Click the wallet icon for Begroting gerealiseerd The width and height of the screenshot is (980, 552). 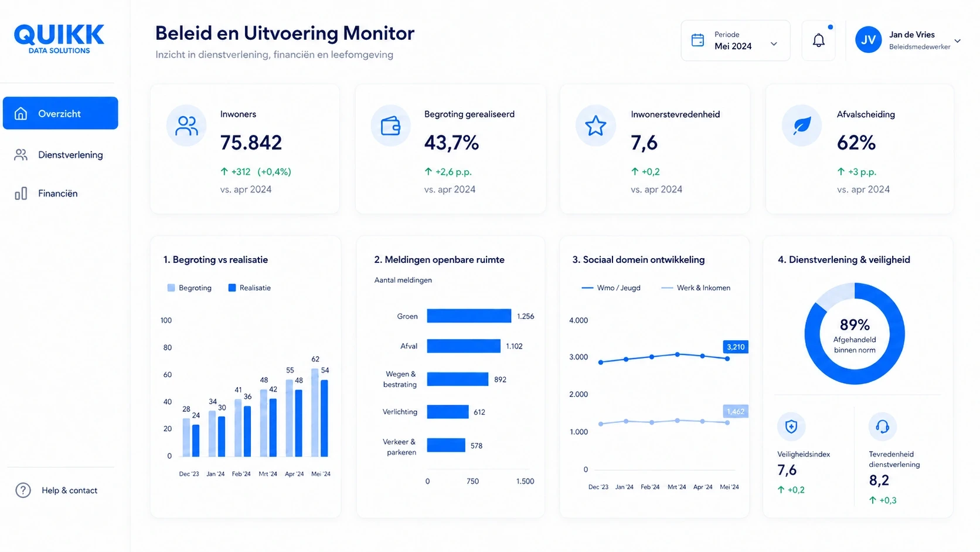[x=391, y=126]
